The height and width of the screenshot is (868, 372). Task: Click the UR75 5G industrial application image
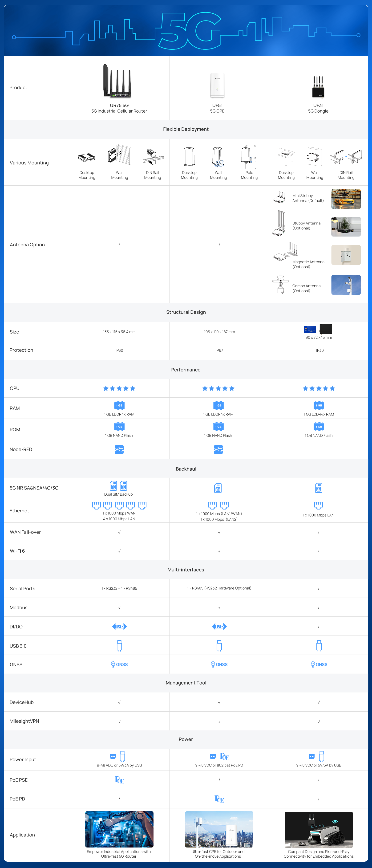[119, 829]
